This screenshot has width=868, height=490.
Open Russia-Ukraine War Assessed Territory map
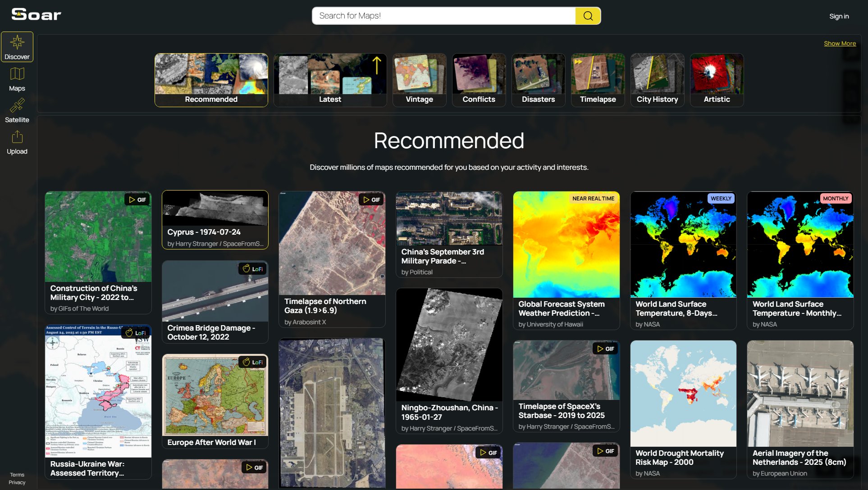click(98, 391)
